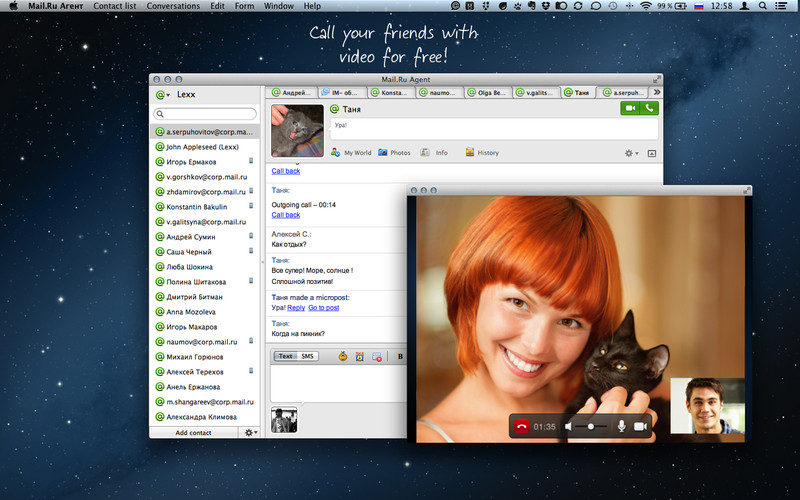Click the calendar icon with red badge
800x500 pixels.
tap(377, 357)
